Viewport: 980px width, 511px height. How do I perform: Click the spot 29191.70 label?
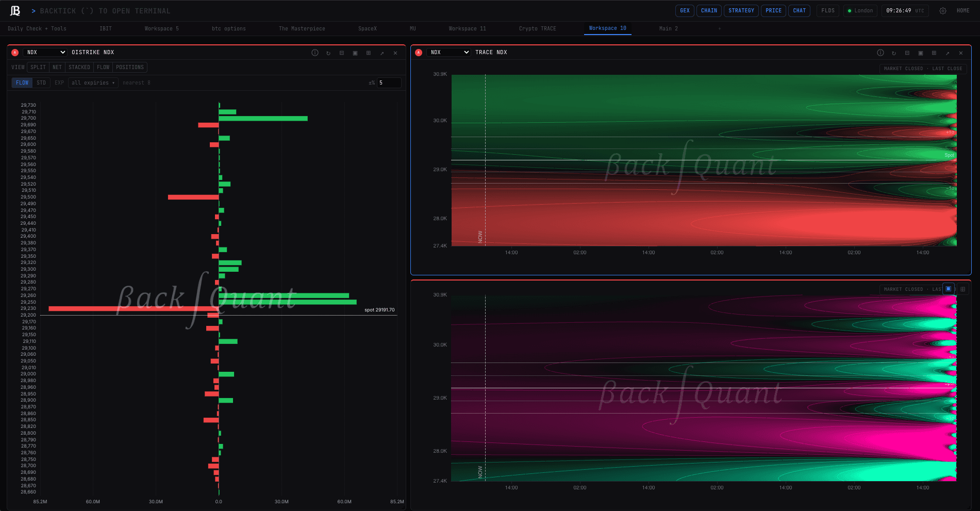pos(379,310)
